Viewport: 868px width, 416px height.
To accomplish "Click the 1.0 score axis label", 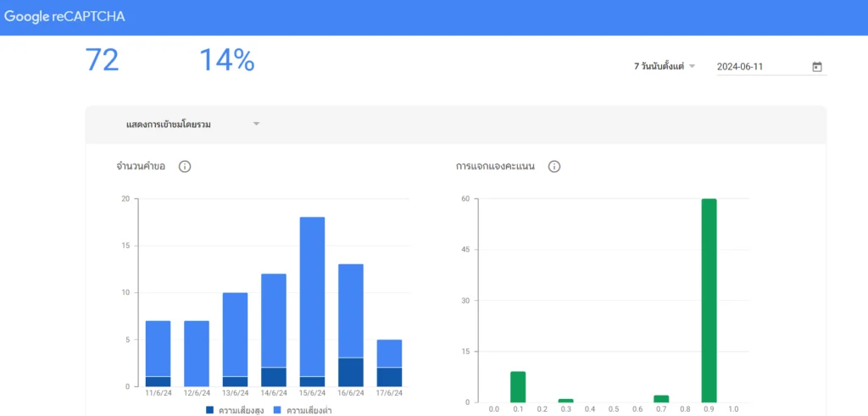I will [x=733, y=409].
